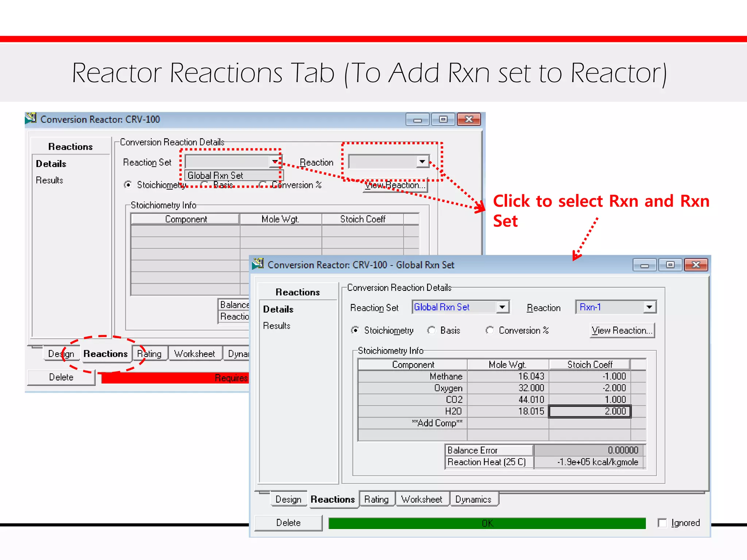Click View Reaction... in the back window
Screen dimensions: 747x560
(x=395, y=185)
